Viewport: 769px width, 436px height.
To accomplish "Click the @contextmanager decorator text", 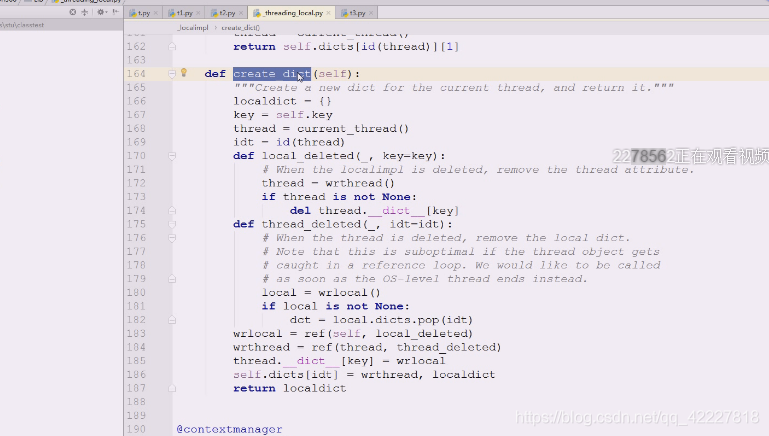I will pyautogui.click(x=230, y=429).
